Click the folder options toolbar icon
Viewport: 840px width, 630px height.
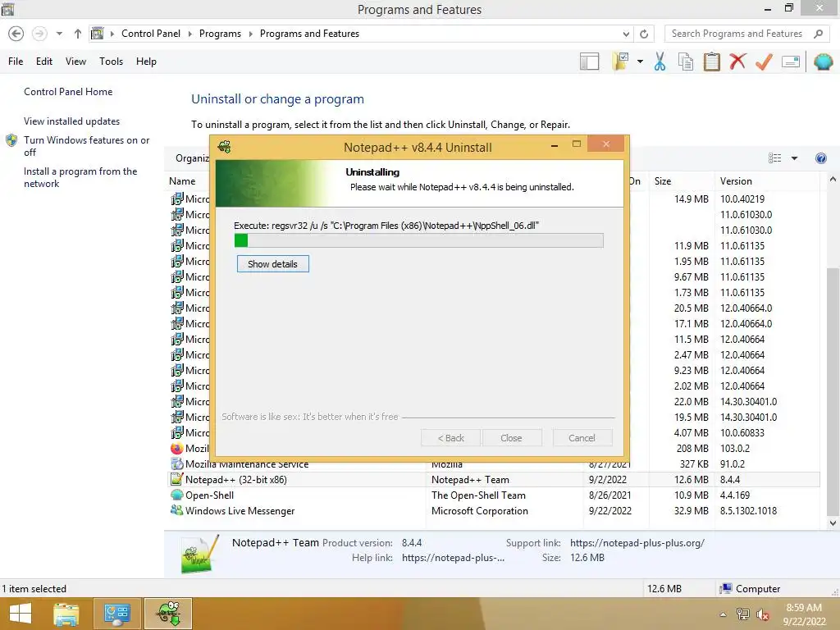620,62
